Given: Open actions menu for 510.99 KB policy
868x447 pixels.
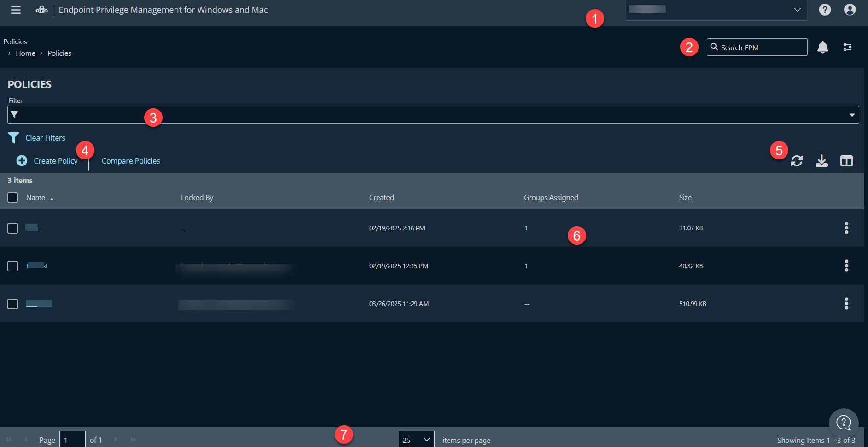Looking at the screenshot, I should click(846, 303).
